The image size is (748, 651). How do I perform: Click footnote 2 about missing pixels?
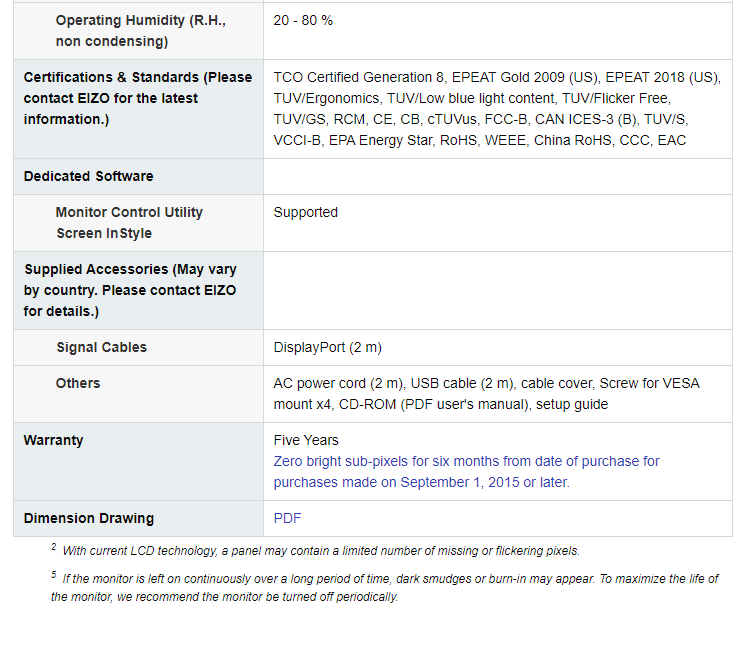[x=316, y=550]
